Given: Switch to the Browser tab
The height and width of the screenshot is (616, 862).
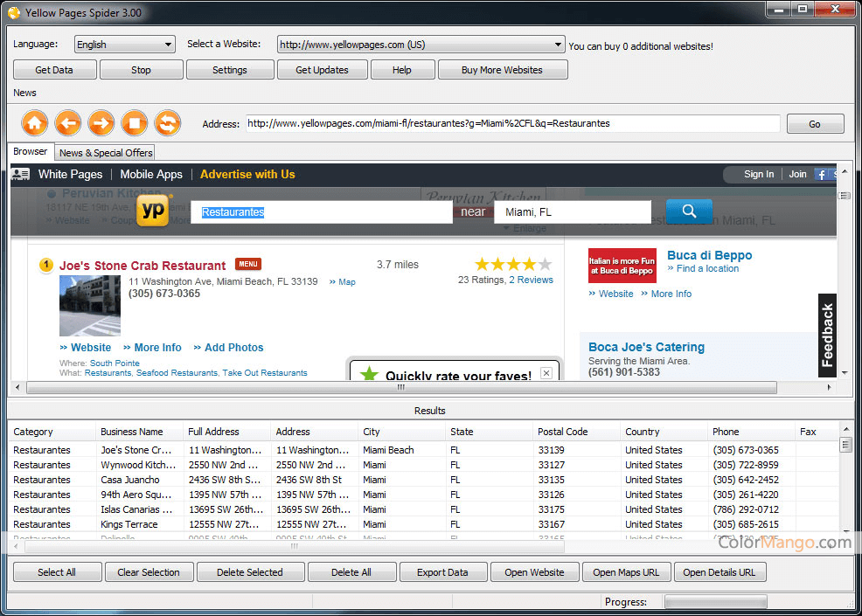Looking at the screenshot, I should pyautogui.click(x=31, y=151).
